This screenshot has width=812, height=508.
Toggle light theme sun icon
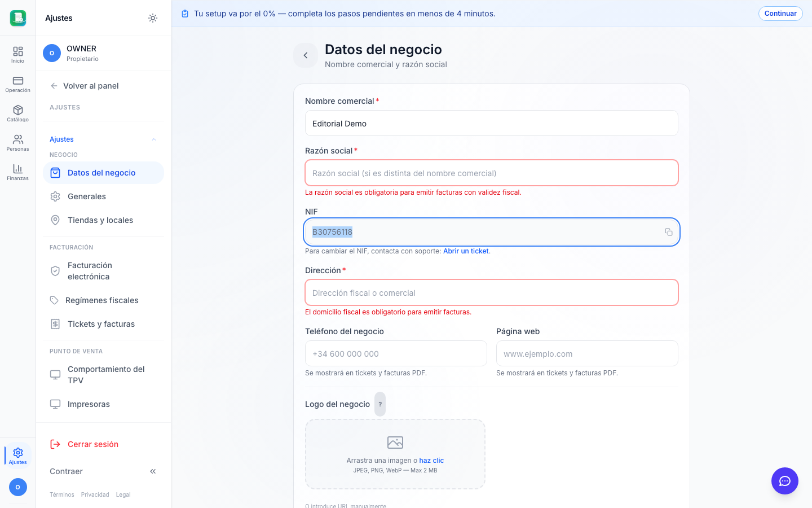153,18
